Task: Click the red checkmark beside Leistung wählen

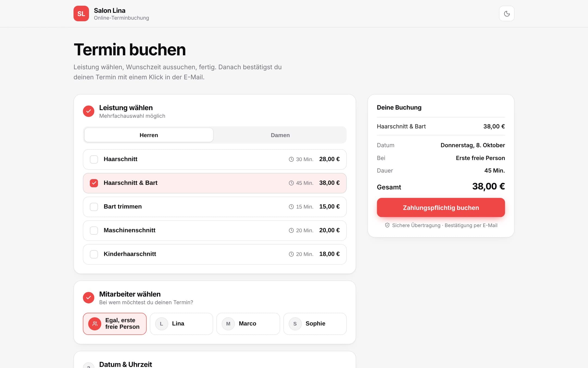Action: [x=88, y=111]
